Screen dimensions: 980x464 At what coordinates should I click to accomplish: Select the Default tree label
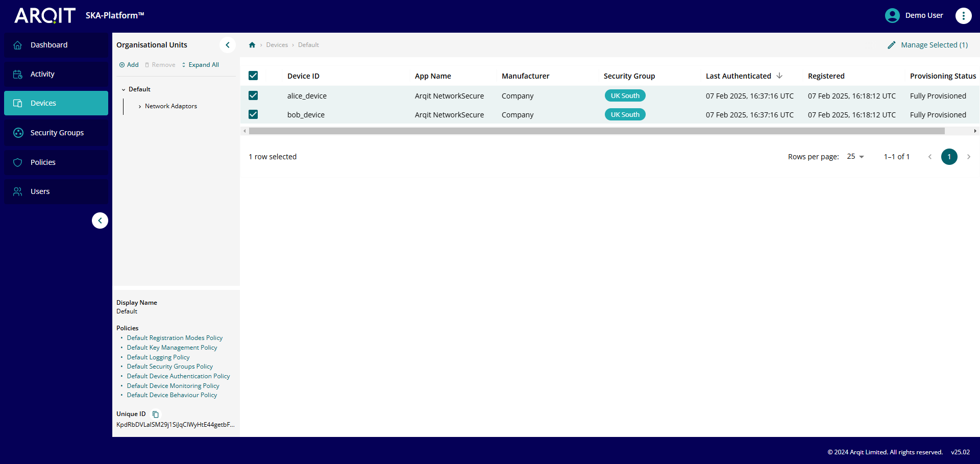[139, 89]
